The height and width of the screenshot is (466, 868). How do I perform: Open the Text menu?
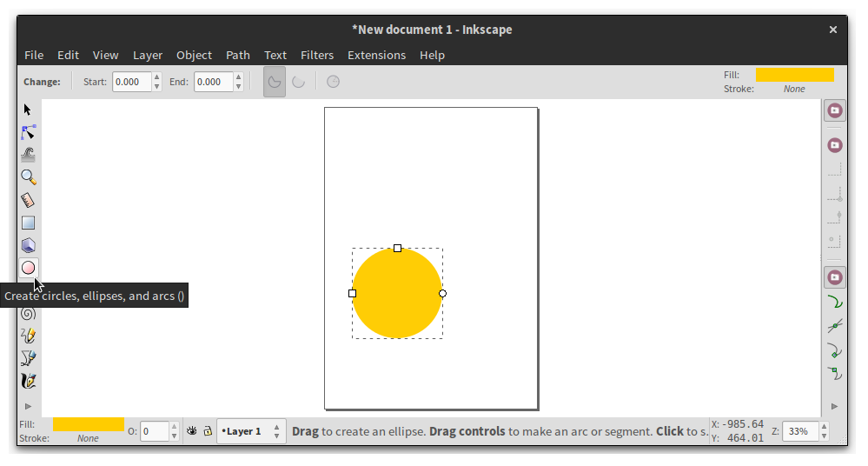(275, 56)
